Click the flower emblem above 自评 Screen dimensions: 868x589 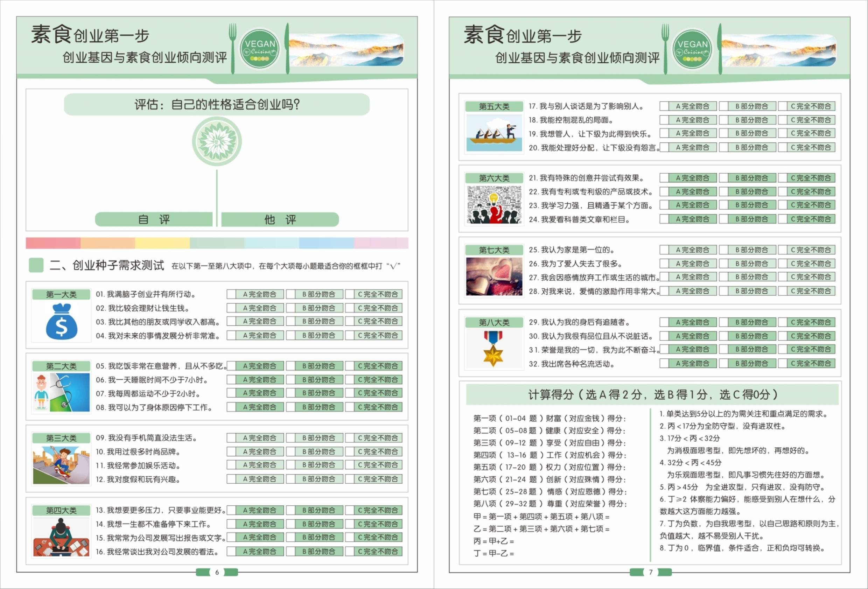[217, 141]
